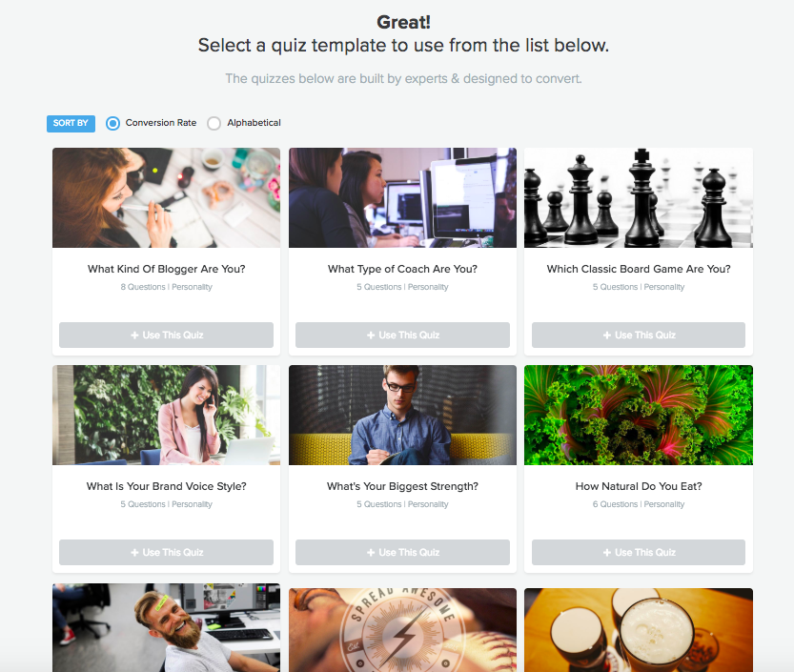Screen dimensions: 794x672
Task: Select the Conversion Rate sort option
Action: (x=112, y=123)
